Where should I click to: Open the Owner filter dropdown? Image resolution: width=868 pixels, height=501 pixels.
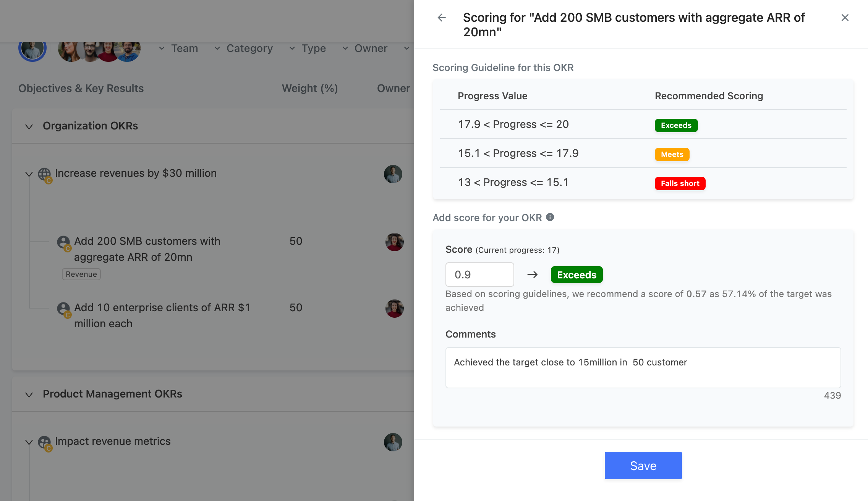coord(365,48)
